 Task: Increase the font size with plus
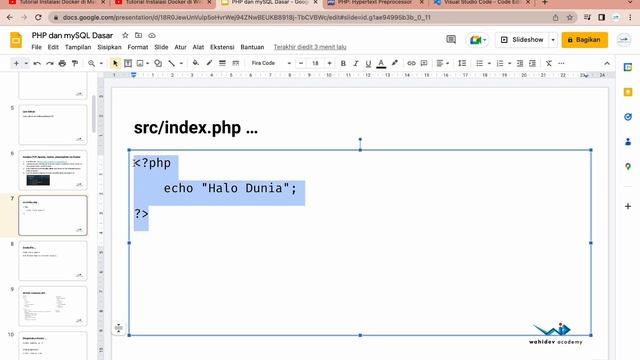329,63
